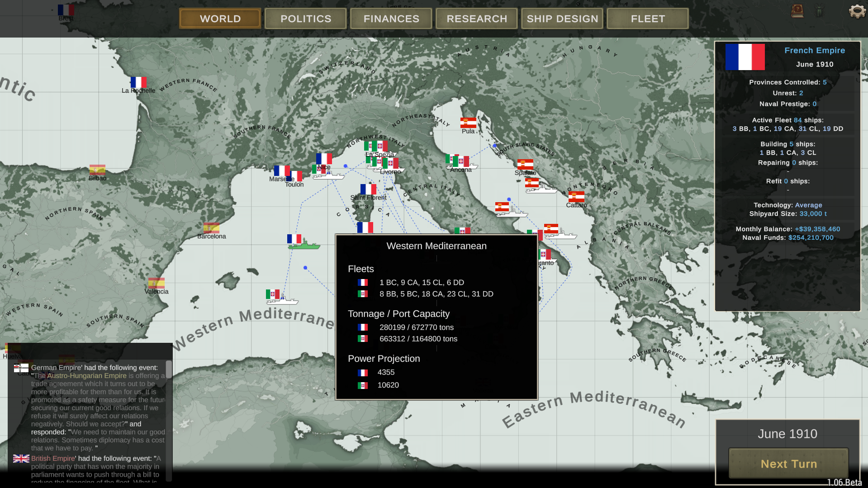Click the Saint Florent French flag

pyautogui.click(x=368, y=189)
